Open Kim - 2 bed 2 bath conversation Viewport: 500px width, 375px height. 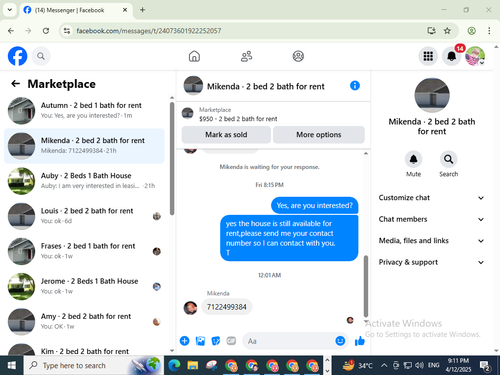point(84,349)
